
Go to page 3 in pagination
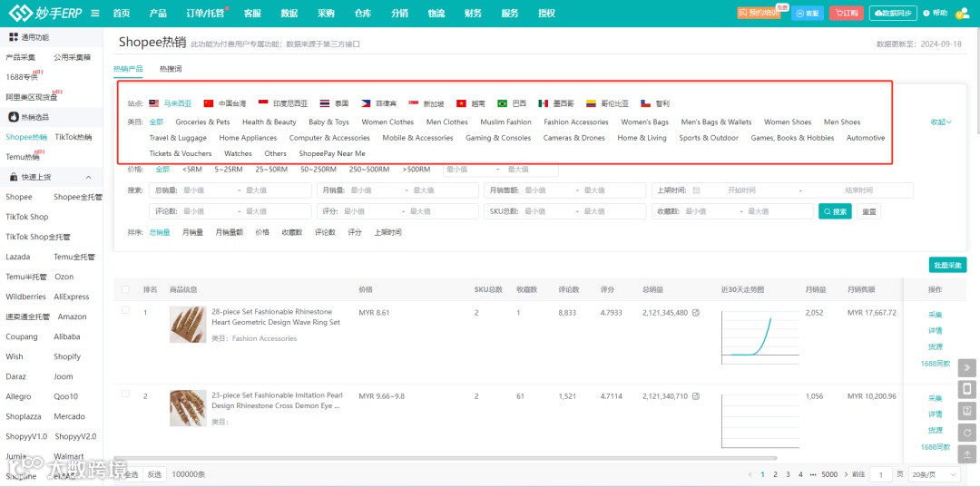coord(788,474)
